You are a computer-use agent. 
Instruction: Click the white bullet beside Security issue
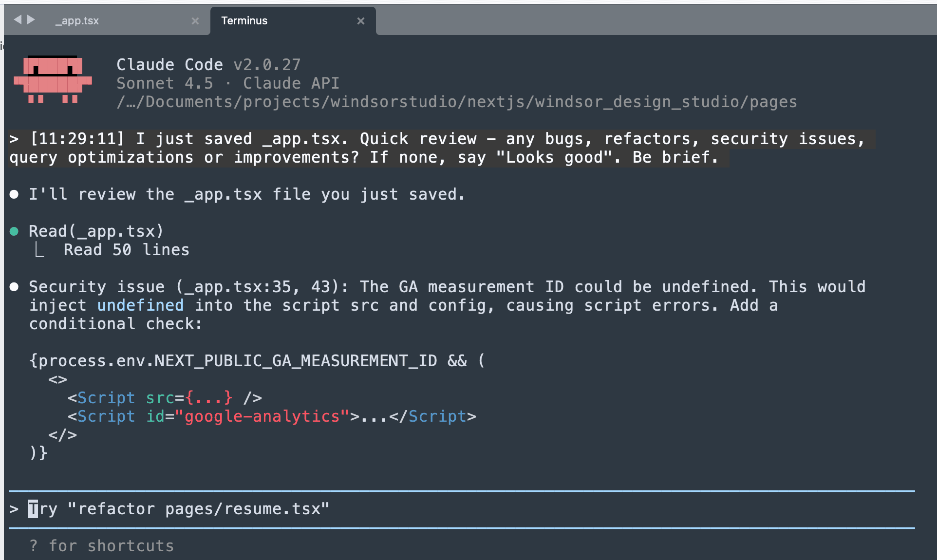14,287
